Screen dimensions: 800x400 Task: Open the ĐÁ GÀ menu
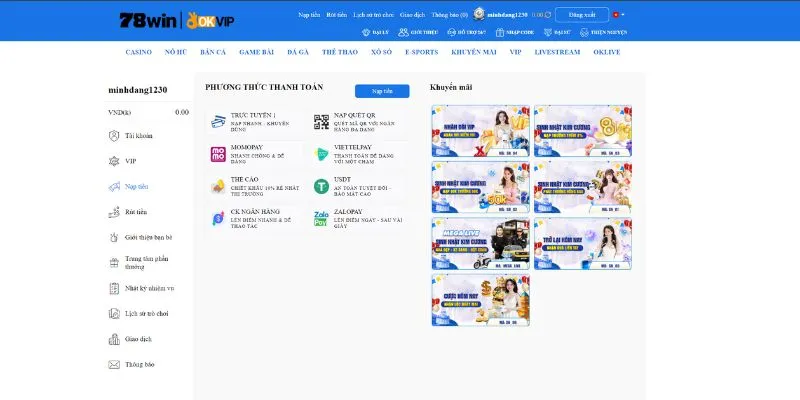298,52
